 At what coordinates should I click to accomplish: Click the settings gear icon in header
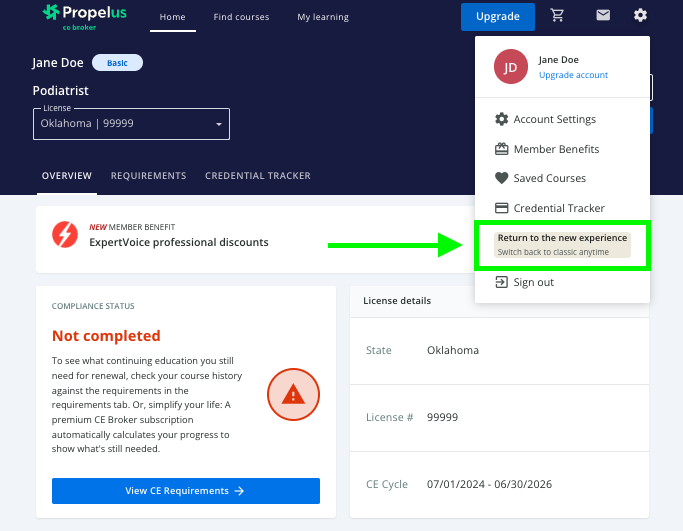640,16
